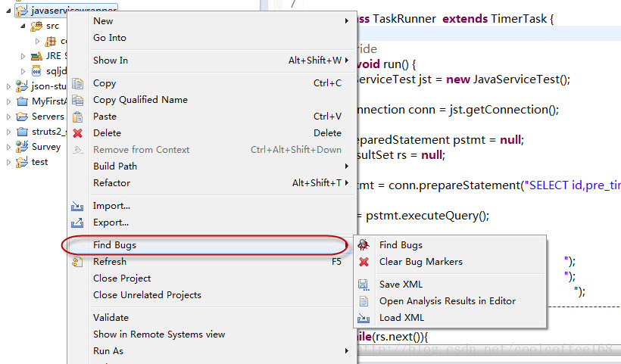
Task: Click the sqljdbc jar file icon
Action: 36,71
